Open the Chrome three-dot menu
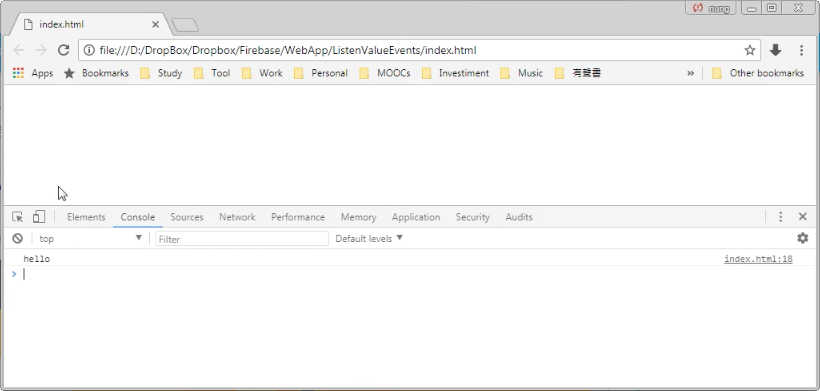 tap(801, 50)
